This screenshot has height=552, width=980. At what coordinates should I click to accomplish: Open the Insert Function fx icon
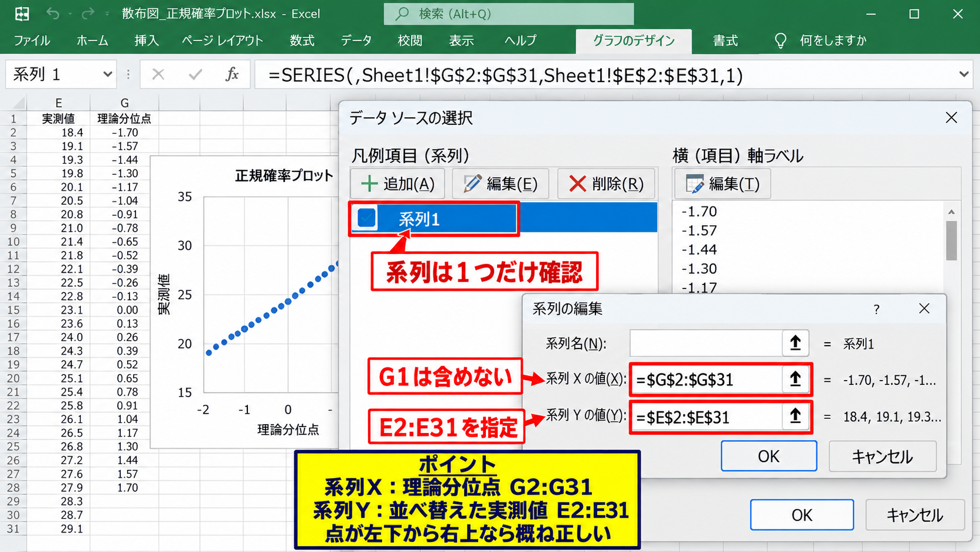232,74
